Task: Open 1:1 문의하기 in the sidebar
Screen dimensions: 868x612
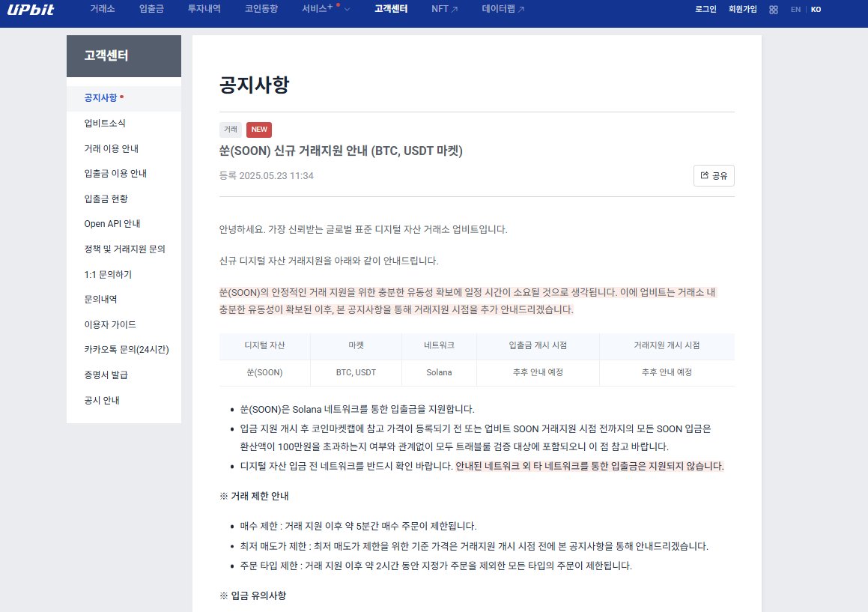Action: click(x=124, y=274)
